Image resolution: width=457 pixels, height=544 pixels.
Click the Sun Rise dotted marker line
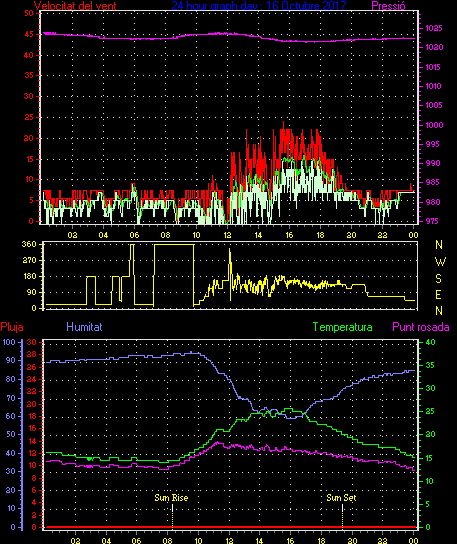(x=172, y=516)
